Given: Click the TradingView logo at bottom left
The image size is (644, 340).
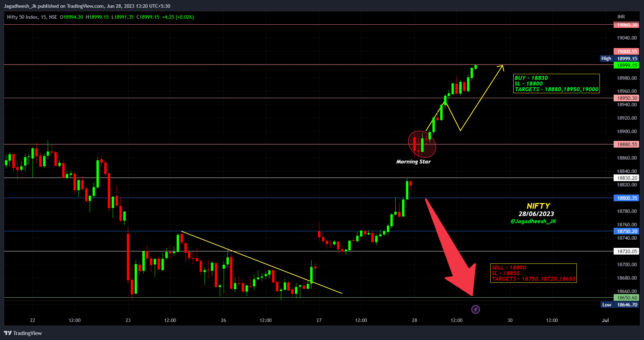Looking at the screenshot, I should (x=23, y=333).
